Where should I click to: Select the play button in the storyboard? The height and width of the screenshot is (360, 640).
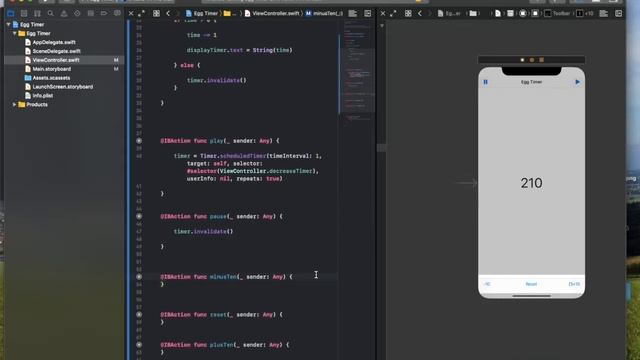577,82
